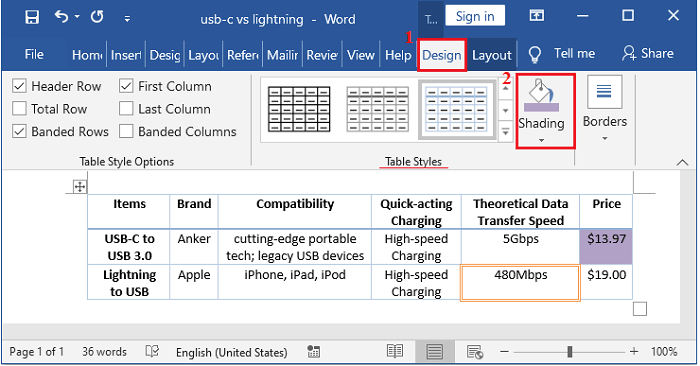Click table styles gallery down arrow
This screenshot has width=700, height=366.
pos(505,110)
